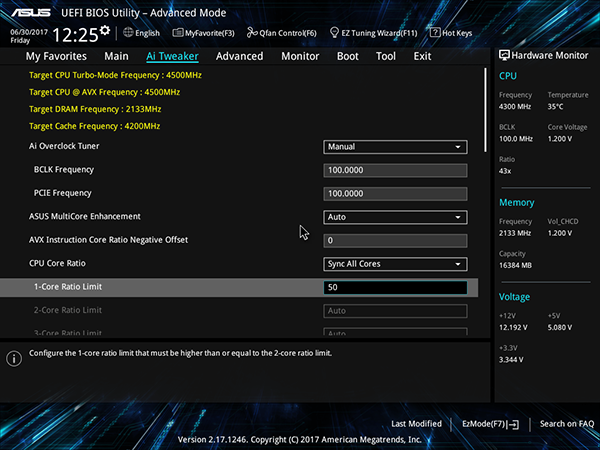Open the ASUS MultiCore Enhancement dropdown
This screenshot has height=450, width=600.
[x=395, y=217]
